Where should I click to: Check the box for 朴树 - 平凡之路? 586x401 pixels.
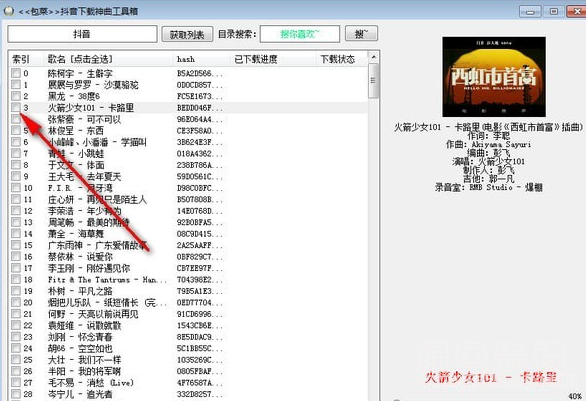16,291
